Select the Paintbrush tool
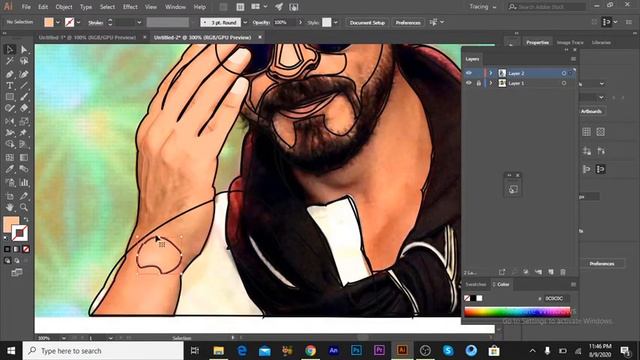The image size is (640, 360). (24, 97)
